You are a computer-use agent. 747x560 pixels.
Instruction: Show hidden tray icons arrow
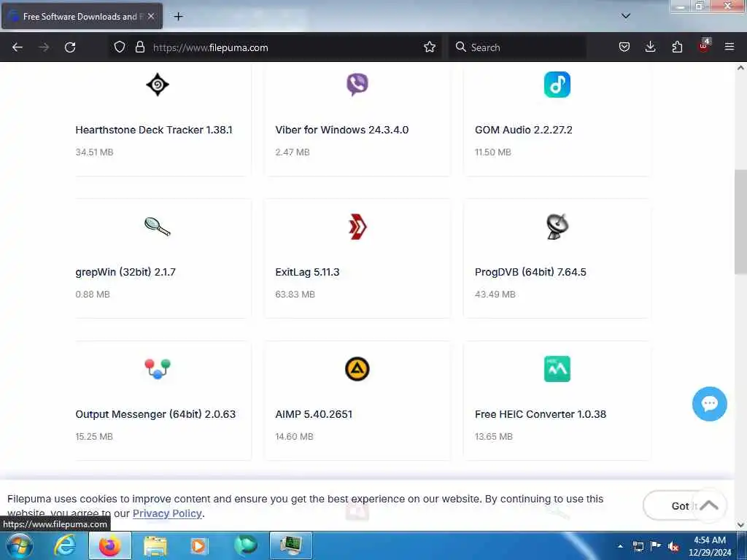click(620, 546)
